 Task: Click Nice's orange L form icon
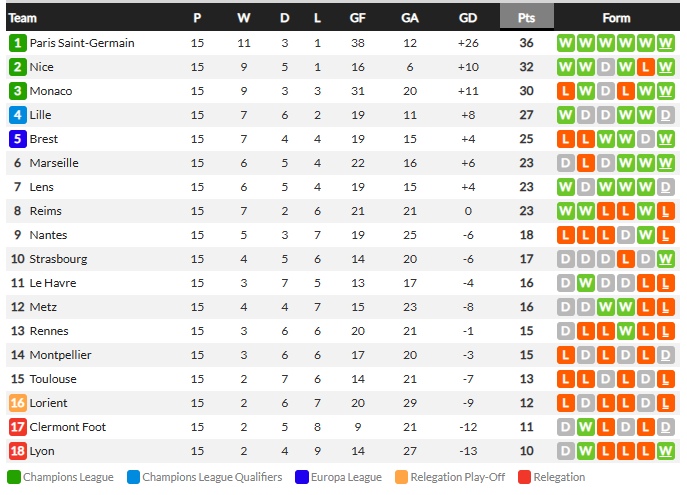(645, 67)
